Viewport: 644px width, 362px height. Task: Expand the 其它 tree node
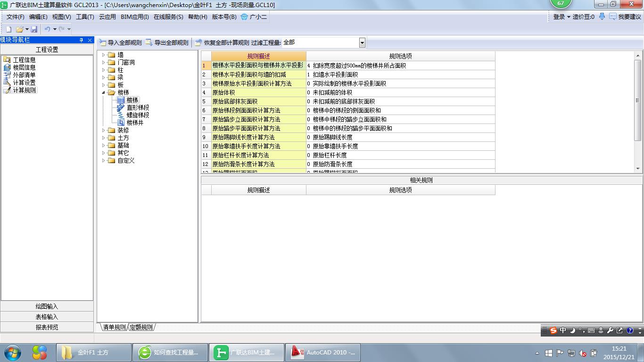pyautogui.click(x=104, y=153)
